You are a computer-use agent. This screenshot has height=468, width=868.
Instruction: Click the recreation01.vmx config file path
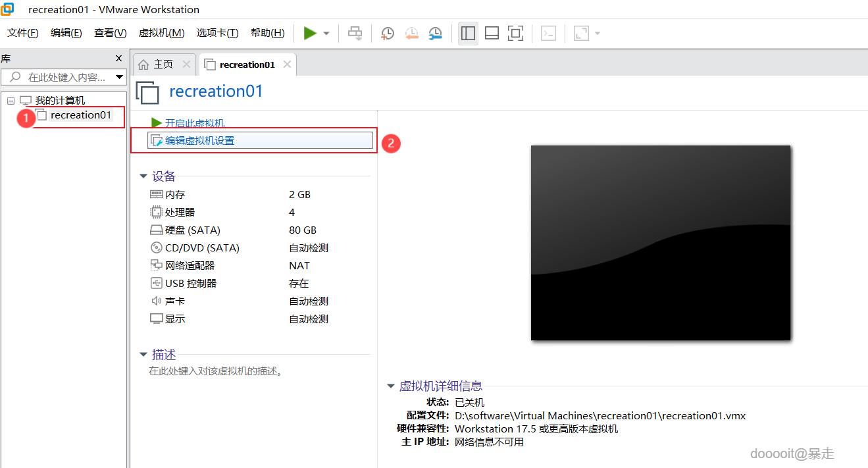point(600,415)
